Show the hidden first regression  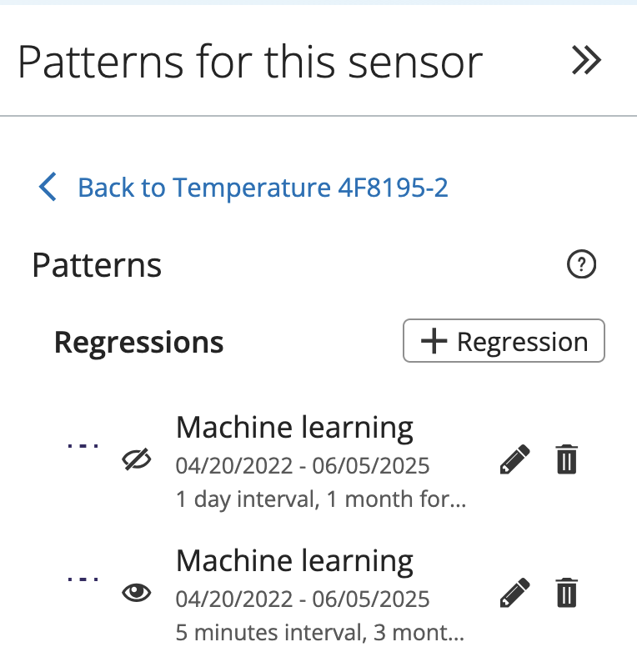click(x=138, y=459)
